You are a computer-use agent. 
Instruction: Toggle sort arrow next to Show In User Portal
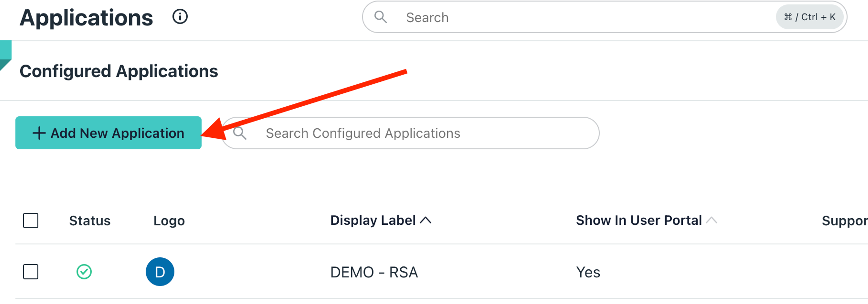coord(711,220)
